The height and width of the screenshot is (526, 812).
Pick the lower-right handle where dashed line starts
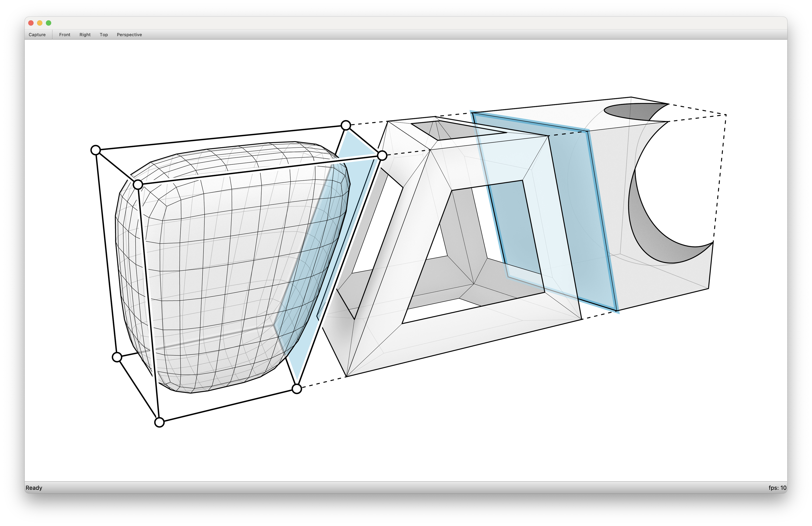pyautogui.click(x=297, y=389)
